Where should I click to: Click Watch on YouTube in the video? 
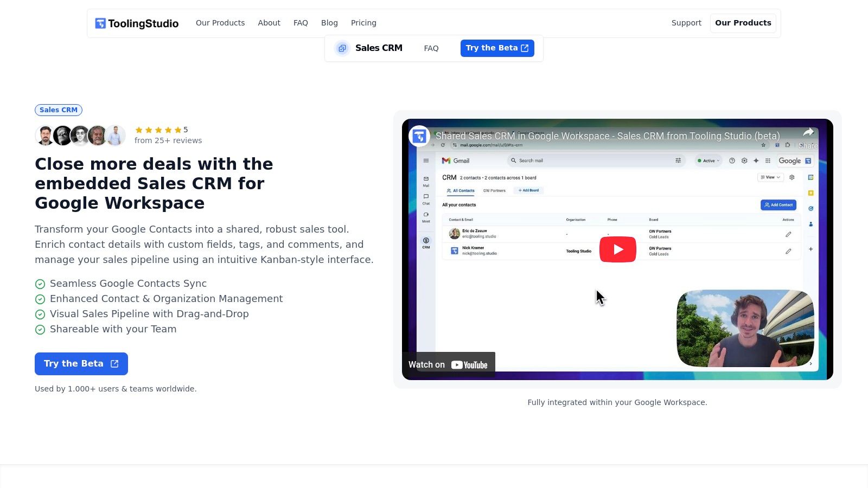click(449, 365)
